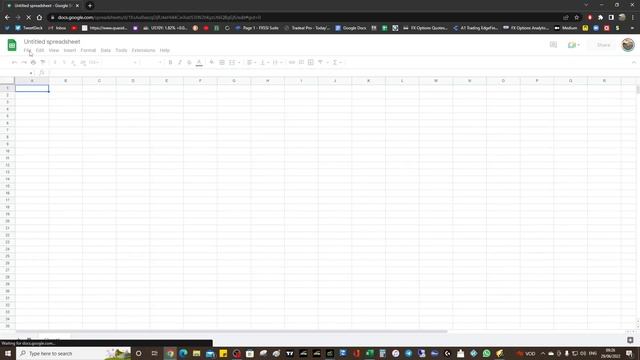The image size is (640, 360).
Task: Click the insert chart icon
Action: pyautogui.click(x=311, y=62)
